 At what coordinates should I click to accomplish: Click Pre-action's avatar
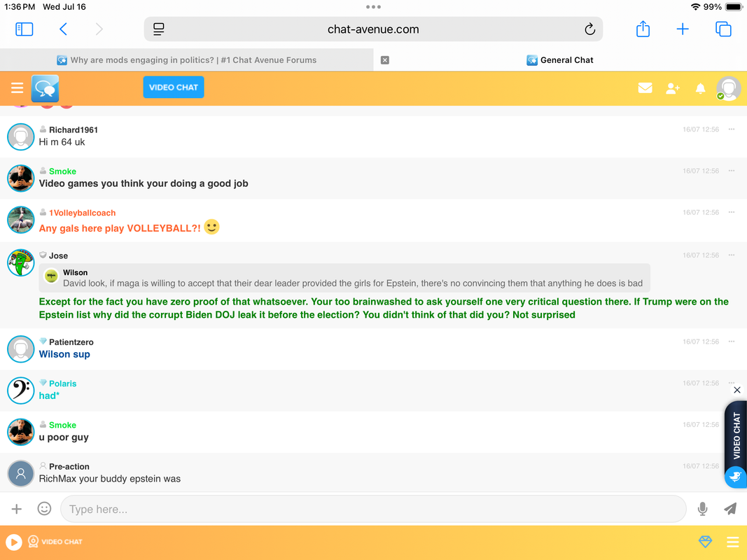[x=21, y=473]
